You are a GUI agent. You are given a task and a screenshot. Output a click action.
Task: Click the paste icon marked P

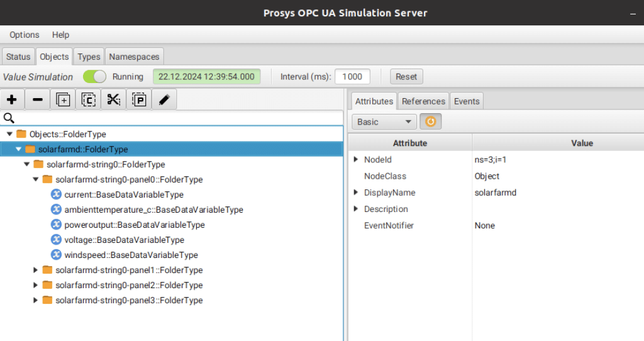pyautogui.click(x=139, y=99)
